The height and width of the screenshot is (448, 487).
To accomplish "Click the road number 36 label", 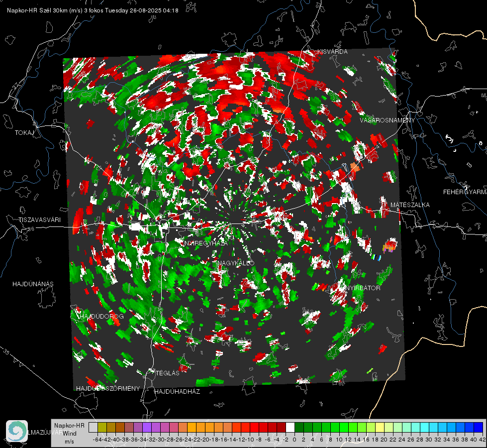I will [31, 229].
